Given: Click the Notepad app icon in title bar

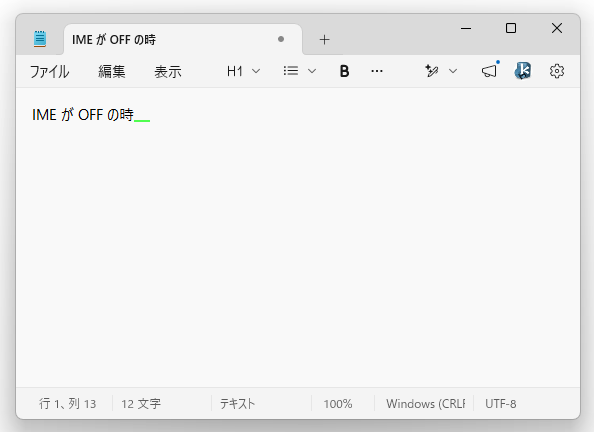Looking at the screenshot, I should tap(40, 39).
